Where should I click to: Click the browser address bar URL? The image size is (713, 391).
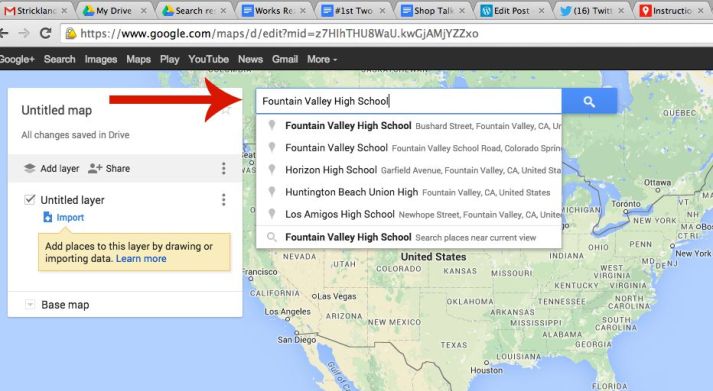click(279, 33)
